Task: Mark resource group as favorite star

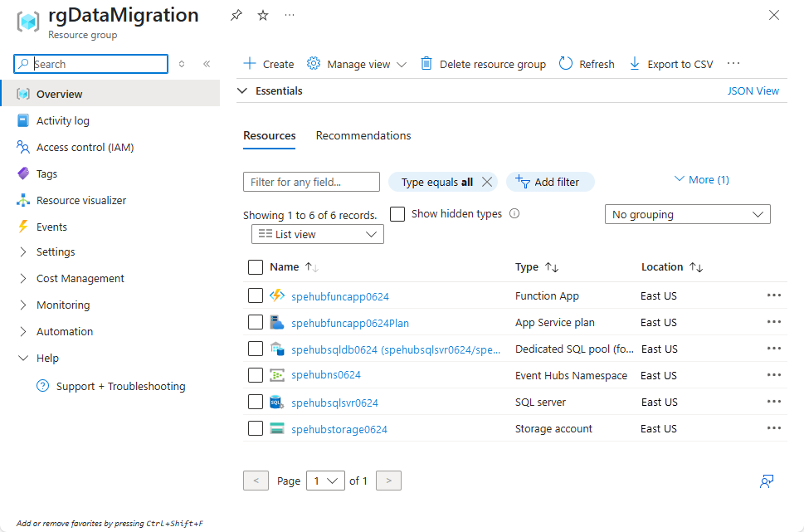Action: pyautogui.click(x=263, y=15)
